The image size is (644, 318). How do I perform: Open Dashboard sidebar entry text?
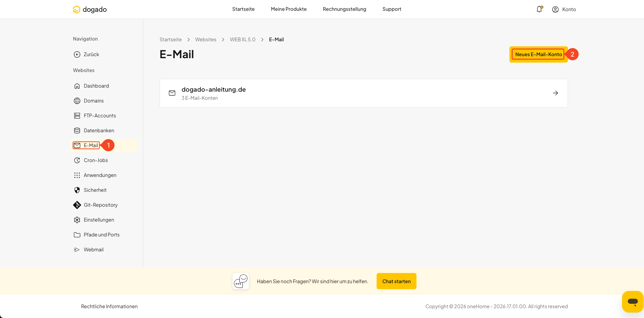[x=96, y=86]
